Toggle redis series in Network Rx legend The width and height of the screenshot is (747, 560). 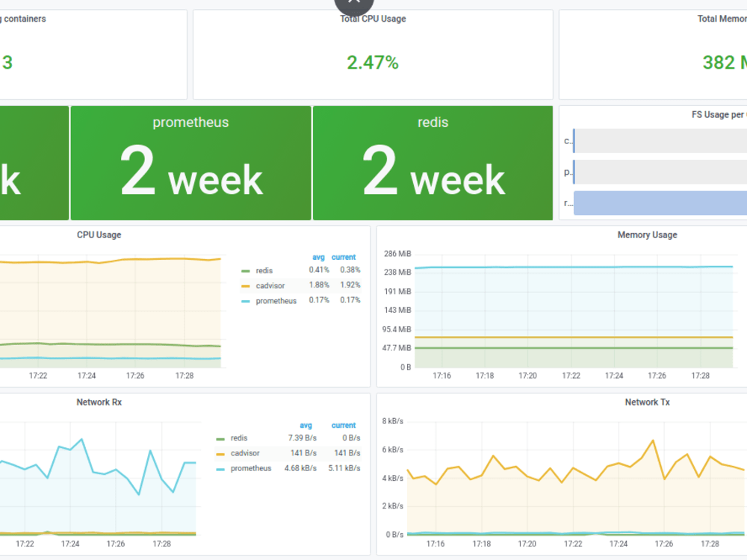(239, 438)
